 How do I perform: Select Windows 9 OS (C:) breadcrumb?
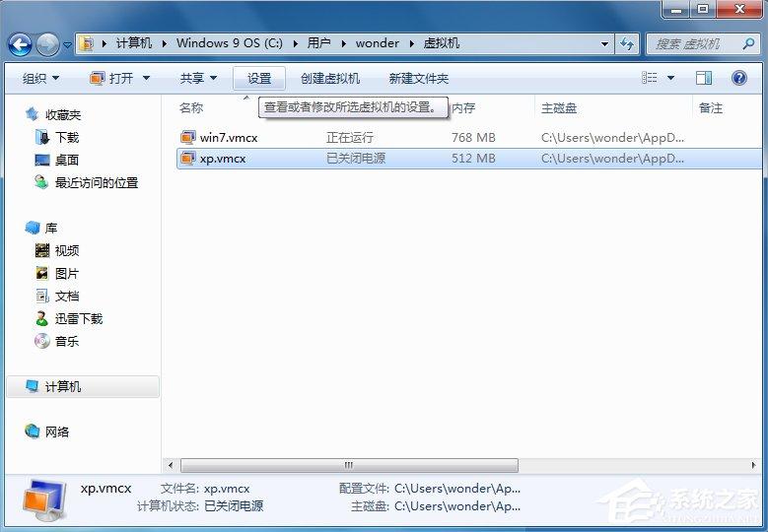pyautogui.click(x=230, y=43)
